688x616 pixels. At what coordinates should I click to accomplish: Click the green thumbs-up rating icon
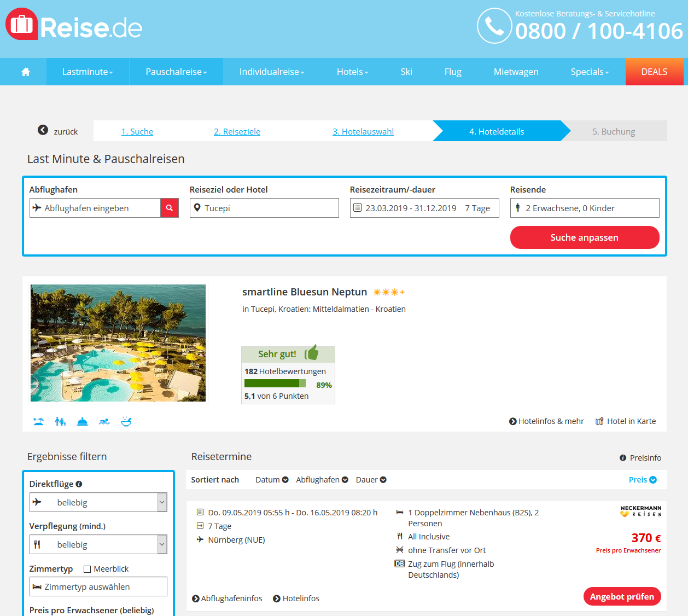[x=311, y=353]
